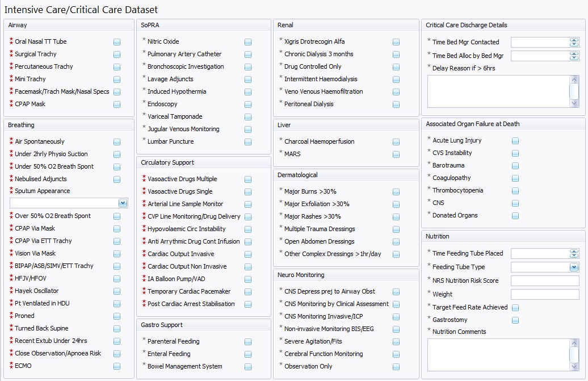Focus the Weight input field
This screenshot has height=381, width=588.
tap(544, 294)
